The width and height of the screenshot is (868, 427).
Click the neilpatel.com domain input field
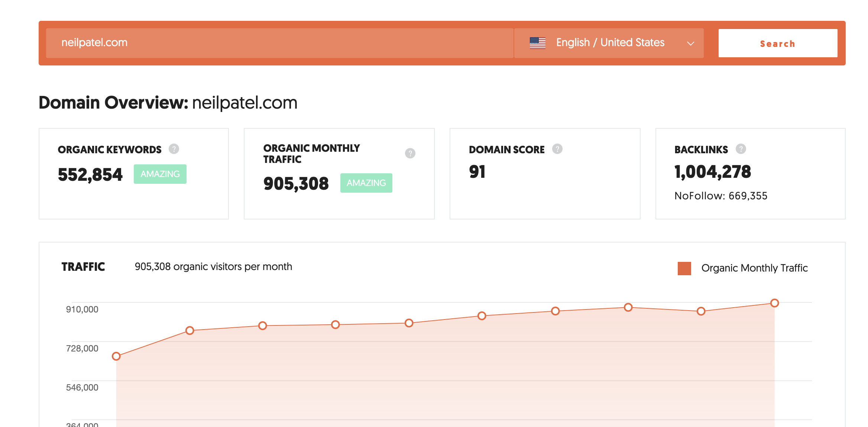[x=280, y=43]
